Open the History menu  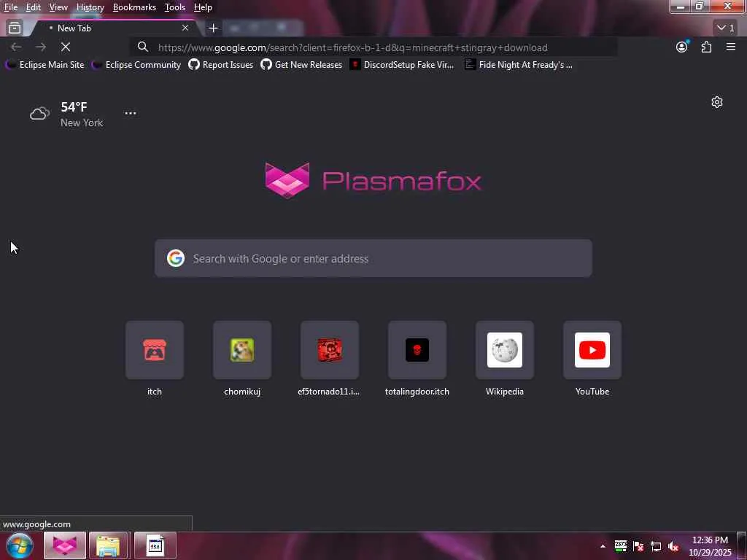[90, 7]
